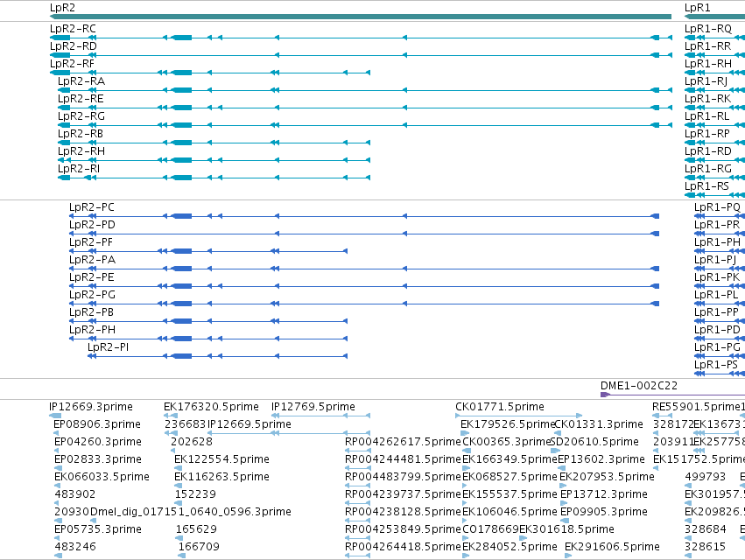Screen dimensions: 745x560
Task: Select the LpR1-PQ protein label
Action: (717, 207)
